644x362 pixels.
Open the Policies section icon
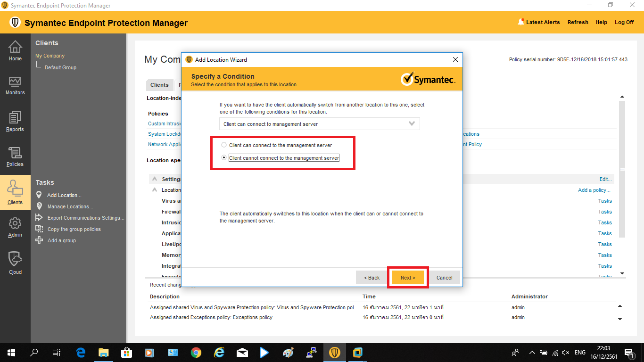click(15, 157)
